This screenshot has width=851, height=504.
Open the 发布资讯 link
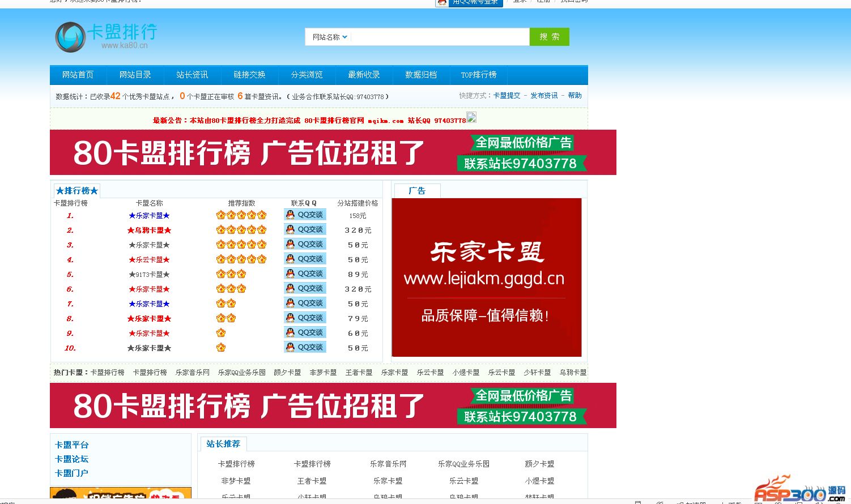(x=544, y=96)
